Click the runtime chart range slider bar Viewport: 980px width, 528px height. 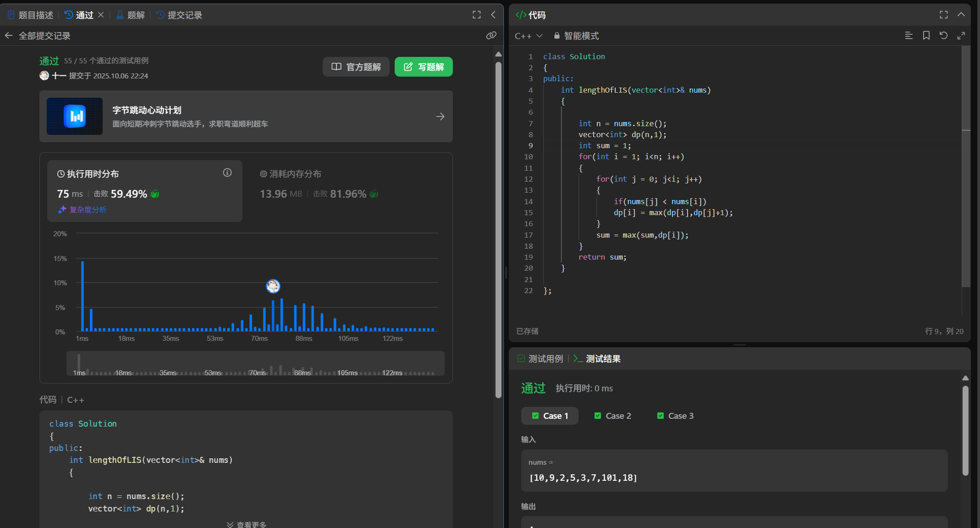[255, 363]
